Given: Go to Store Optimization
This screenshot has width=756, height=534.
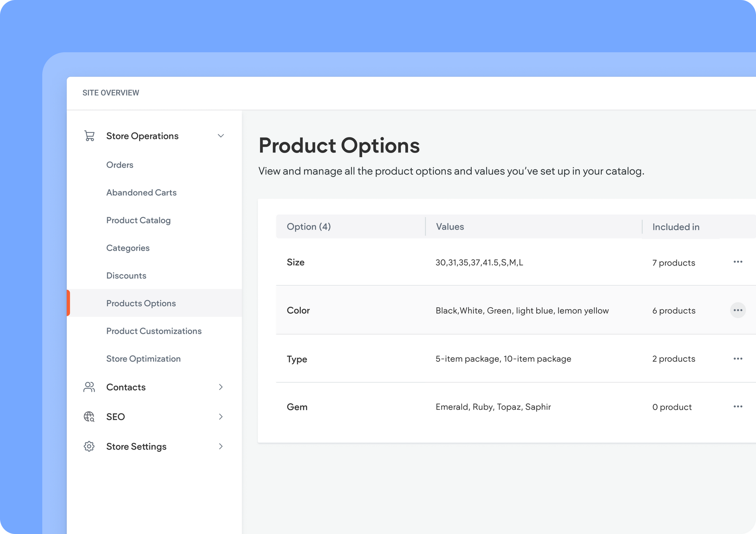Looking at the screenshot, I should tap(143, 359).
